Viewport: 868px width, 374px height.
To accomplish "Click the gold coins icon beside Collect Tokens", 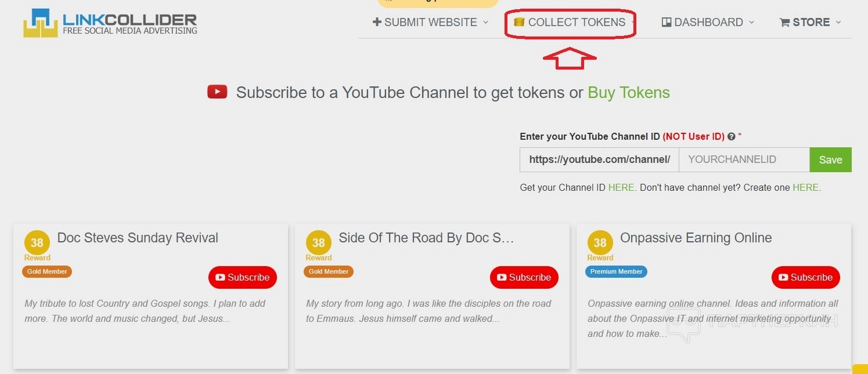I will point(519,22).
